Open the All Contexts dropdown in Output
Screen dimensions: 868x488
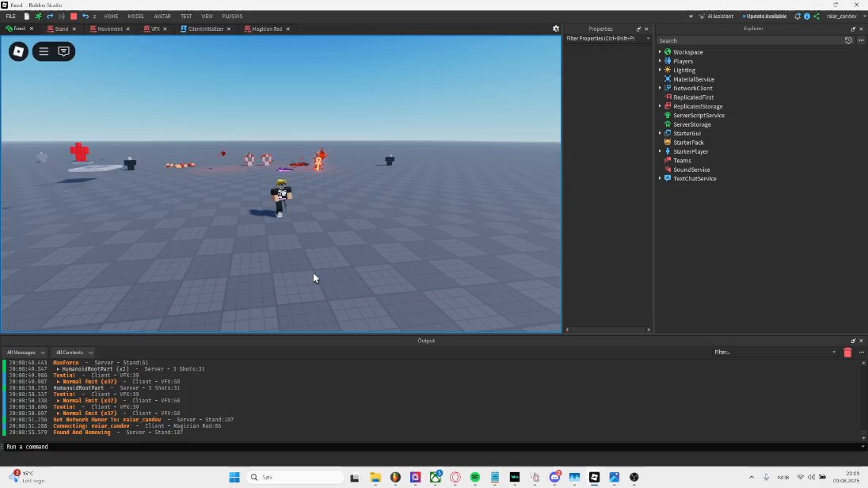click(x=74, y=353)
